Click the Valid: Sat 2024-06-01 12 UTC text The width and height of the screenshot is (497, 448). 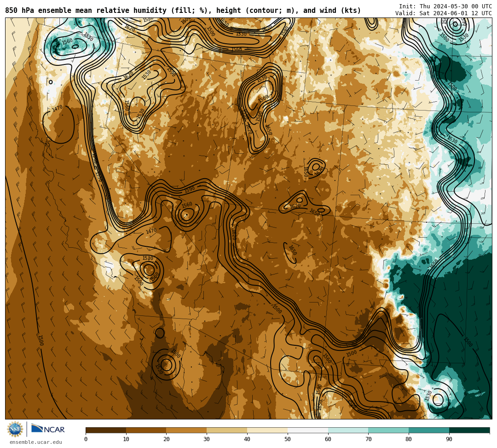[444, 13]
